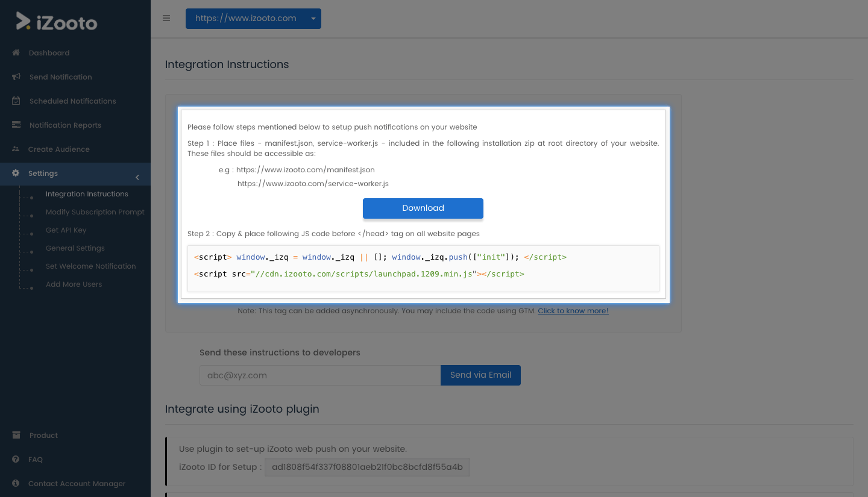The width and height of the screenshot is (868, 497).
Task: Open Get API Key settings
Action: (66, 230)
